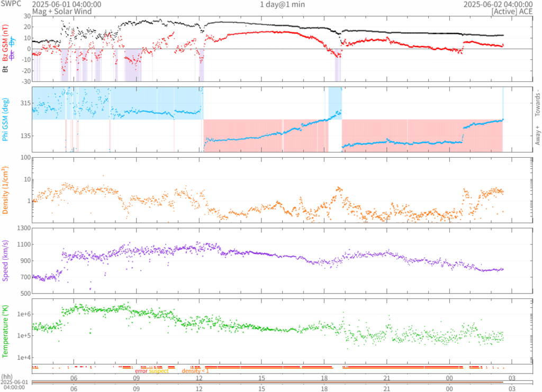Toggle the struck-through By series label

(12, 42)
